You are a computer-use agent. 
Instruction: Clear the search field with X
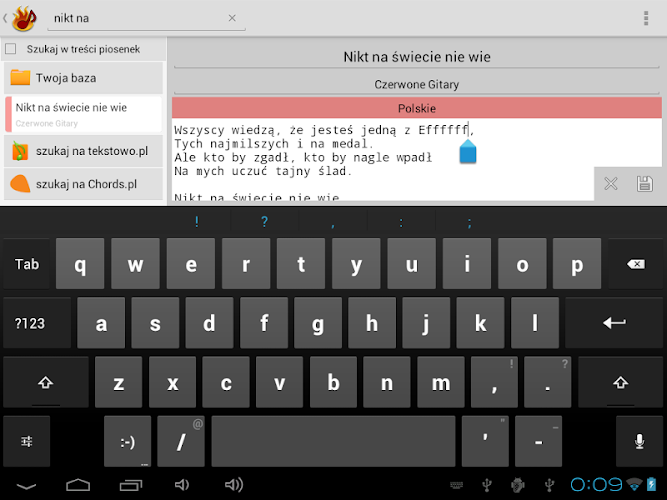point(232,18)
